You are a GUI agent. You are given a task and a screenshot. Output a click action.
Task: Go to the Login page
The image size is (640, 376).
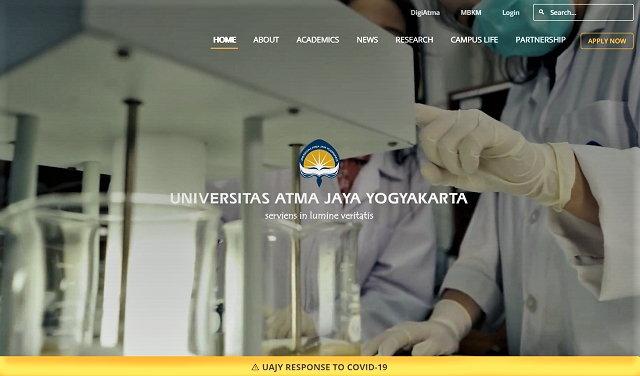pyautogui.click(x=511, y=13)
